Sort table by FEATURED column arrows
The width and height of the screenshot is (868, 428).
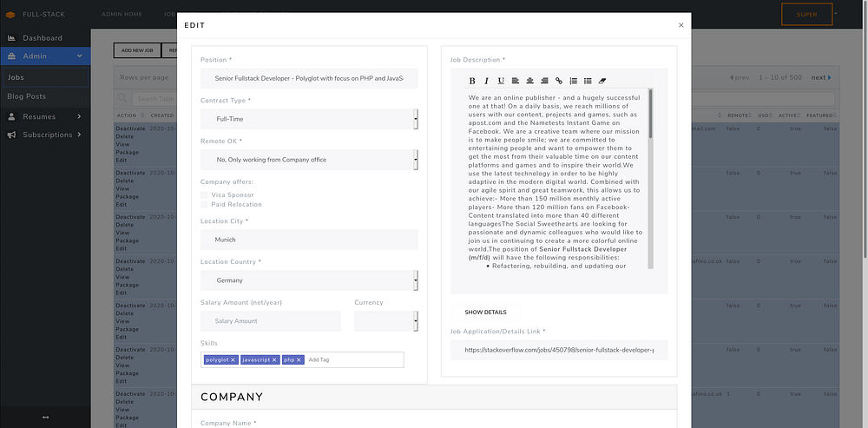(836, 115)
